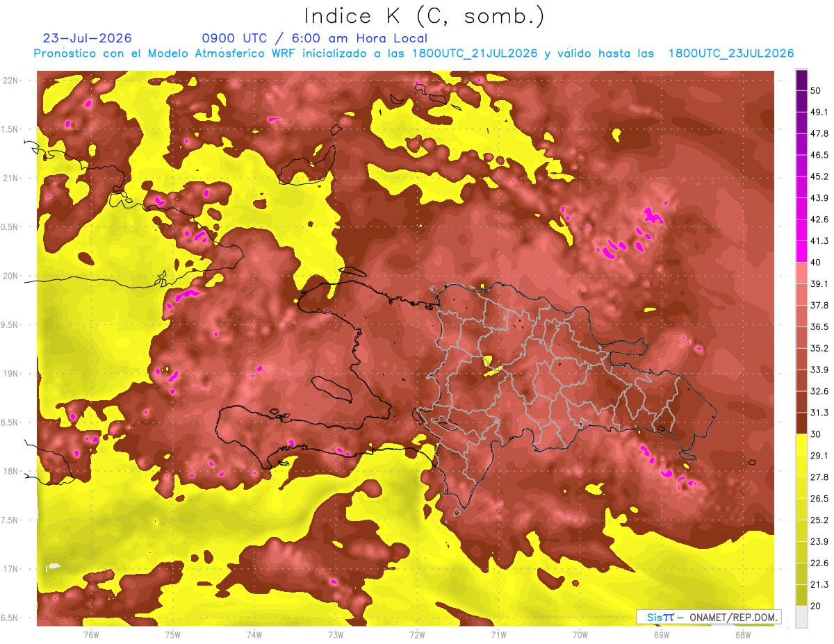Click colorbar label "39.1"
The height and width of the screenshot is (644, 834).
[x=819, y=283]
